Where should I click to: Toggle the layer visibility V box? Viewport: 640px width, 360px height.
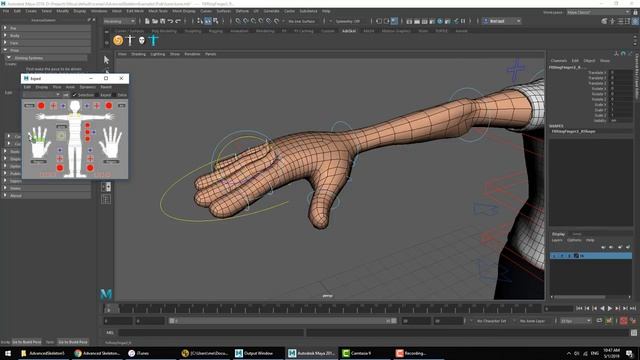pos(554,256)
